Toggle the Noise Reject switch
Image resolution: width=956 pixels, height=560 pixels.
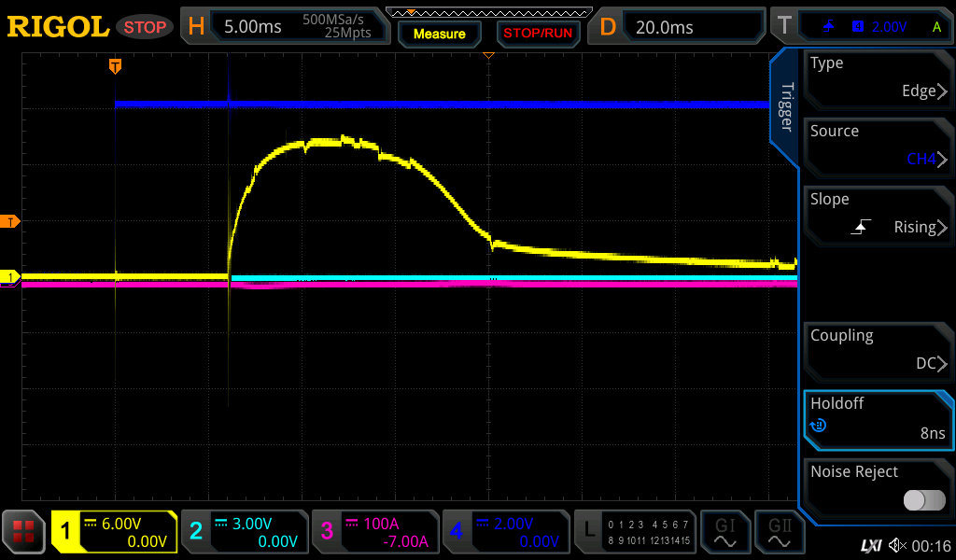point(924,500)
